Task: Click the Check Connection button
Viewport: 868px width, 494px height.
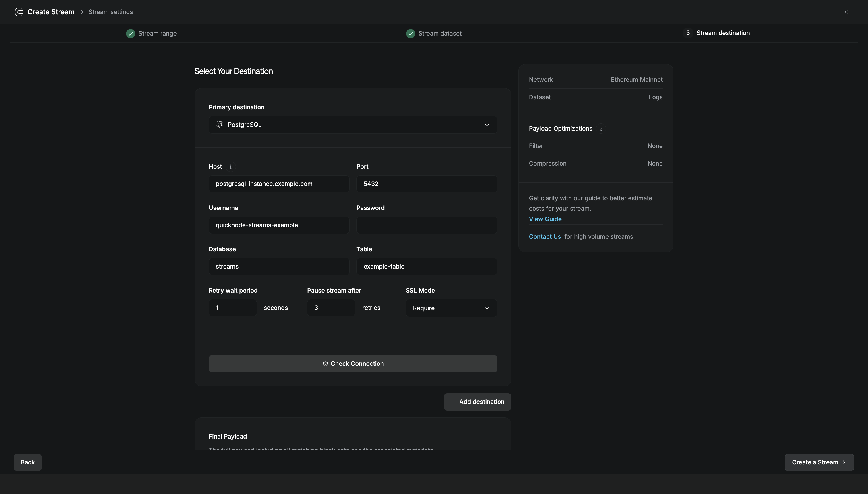Action: (353, 364)
